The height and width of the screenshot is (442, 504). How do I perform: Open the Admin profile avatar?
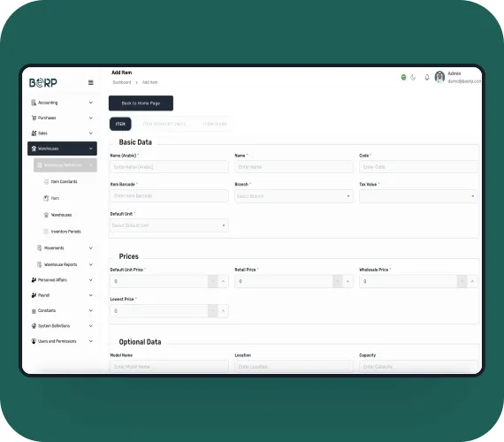[439, 77]
